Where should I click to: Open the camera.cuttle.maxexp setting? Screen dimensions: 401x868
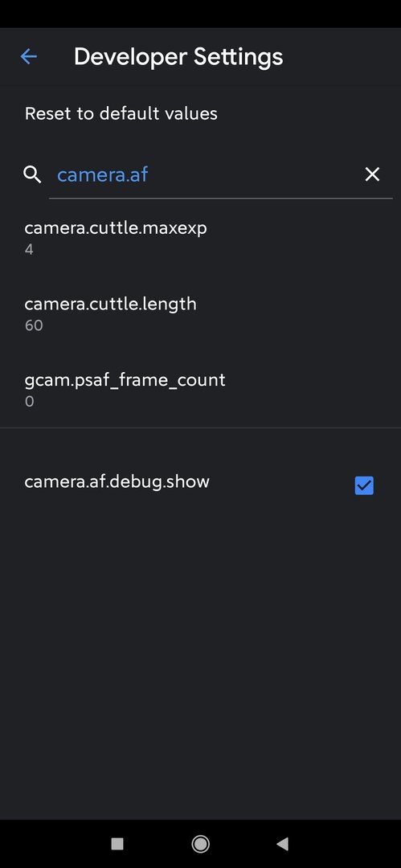pos(201,238)
